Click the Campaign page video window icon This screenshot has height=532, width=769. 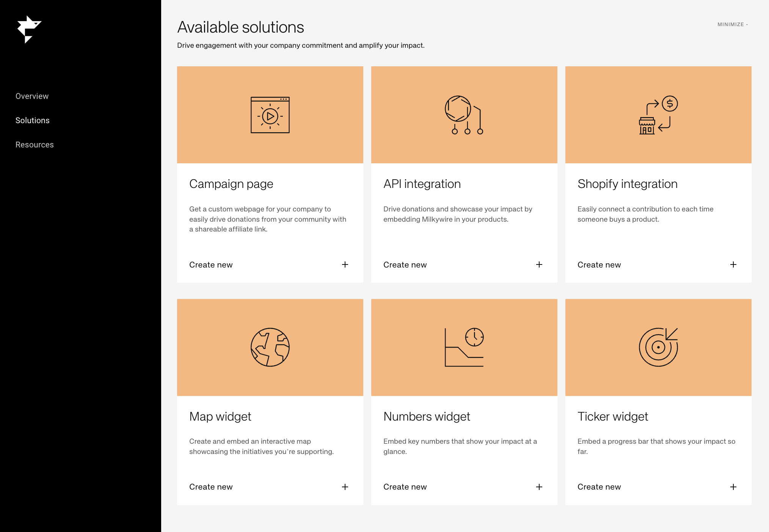click(270, 115)
